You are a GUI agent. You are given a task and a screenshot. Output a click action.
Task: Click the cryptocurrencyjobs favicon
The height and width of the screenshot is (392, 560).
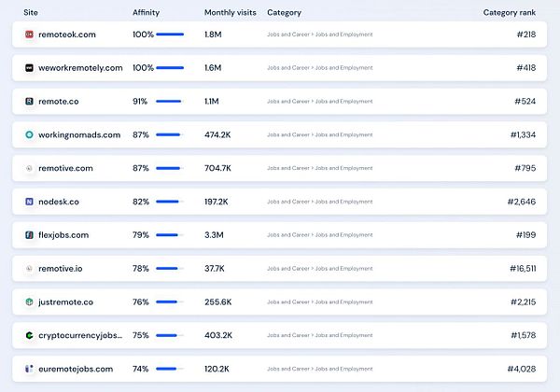[29, 335]
